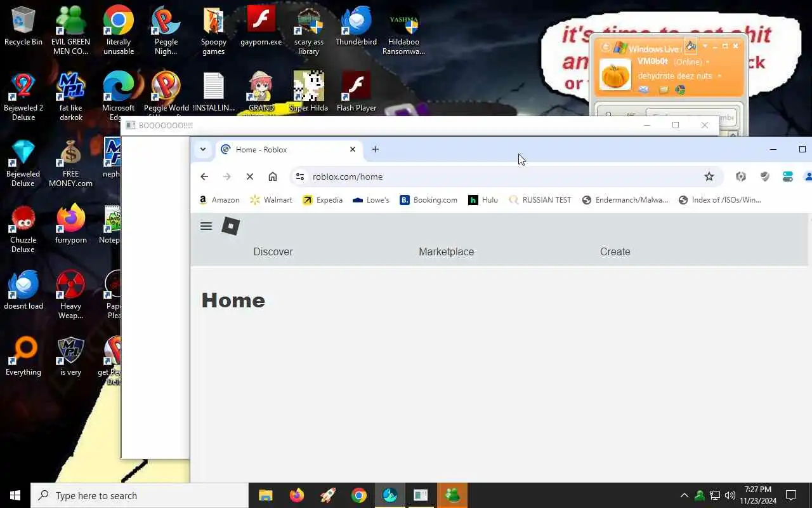
Task: Open the clock showing 7:27 PM
Action: (757, 495)
